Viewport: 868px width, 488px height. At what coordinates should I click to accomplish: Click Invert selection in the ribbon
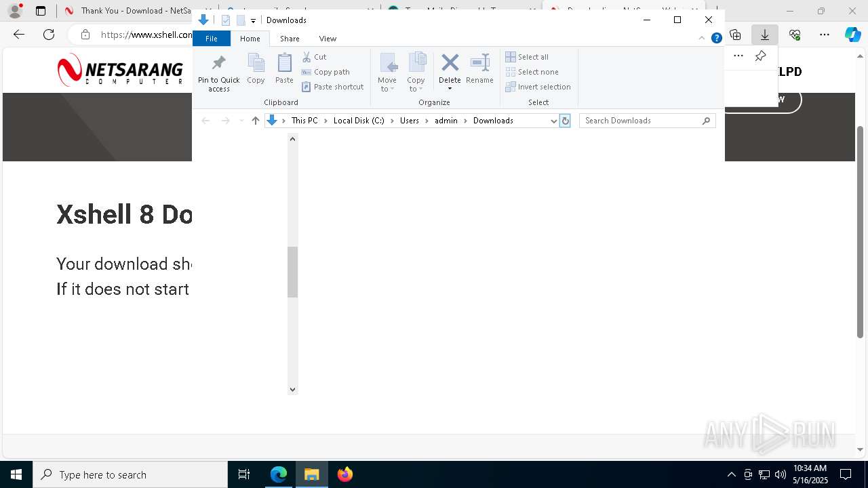point(538,87)
